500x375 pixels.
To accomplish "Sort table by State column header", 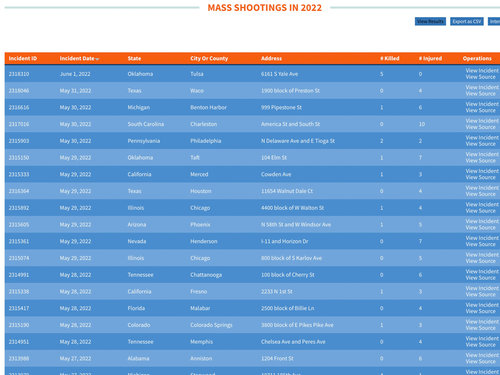I will coord(134,58).
